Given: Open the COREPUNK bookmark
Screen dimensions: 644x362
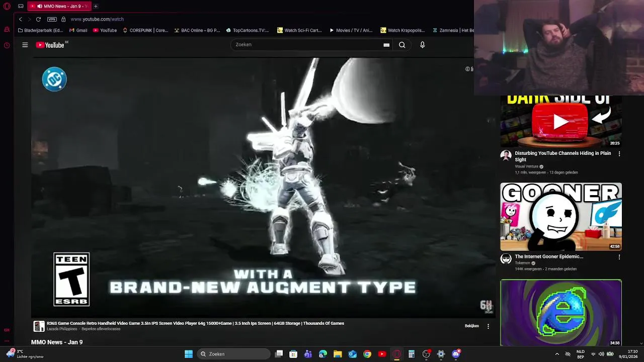Looking at the screenshot, I should [x=145, y=30].
